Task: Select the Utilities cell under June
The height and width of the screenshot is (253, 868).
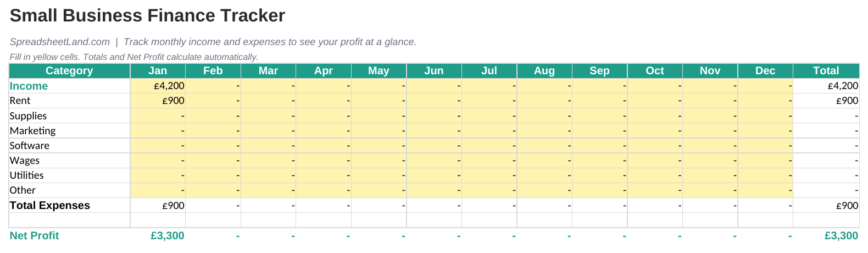Action: [434, 175]
